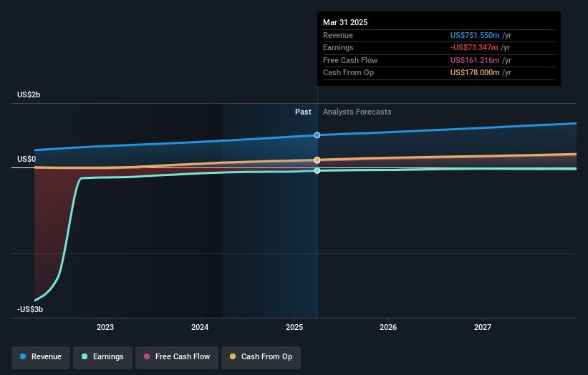This screenshot has height=375, width=588.
Task: Click the orange Cash From Op data point
Action: 317,160
